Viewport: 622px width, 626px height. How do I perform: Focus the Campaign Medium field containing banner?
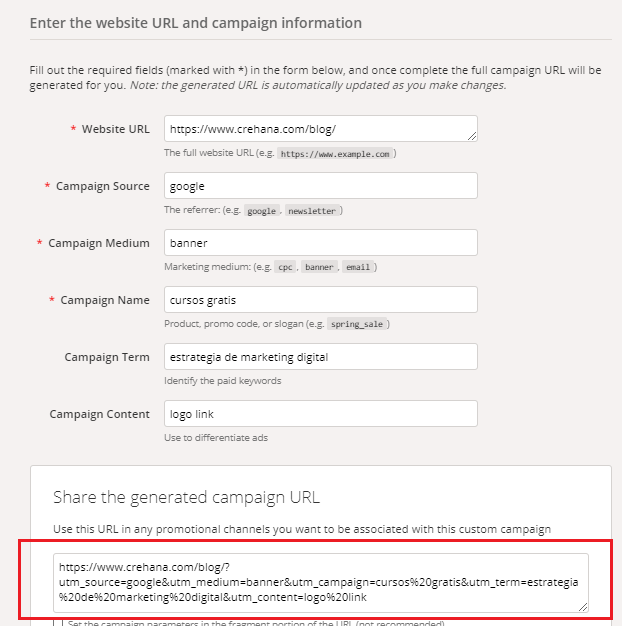320,243
